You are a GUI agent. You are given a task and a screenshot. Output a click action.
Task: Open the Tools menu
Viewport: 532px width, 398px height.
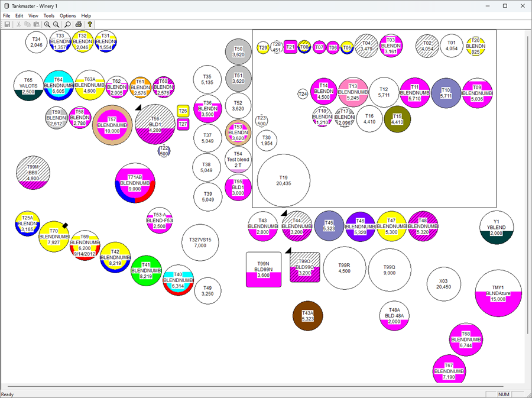(49, 15)
